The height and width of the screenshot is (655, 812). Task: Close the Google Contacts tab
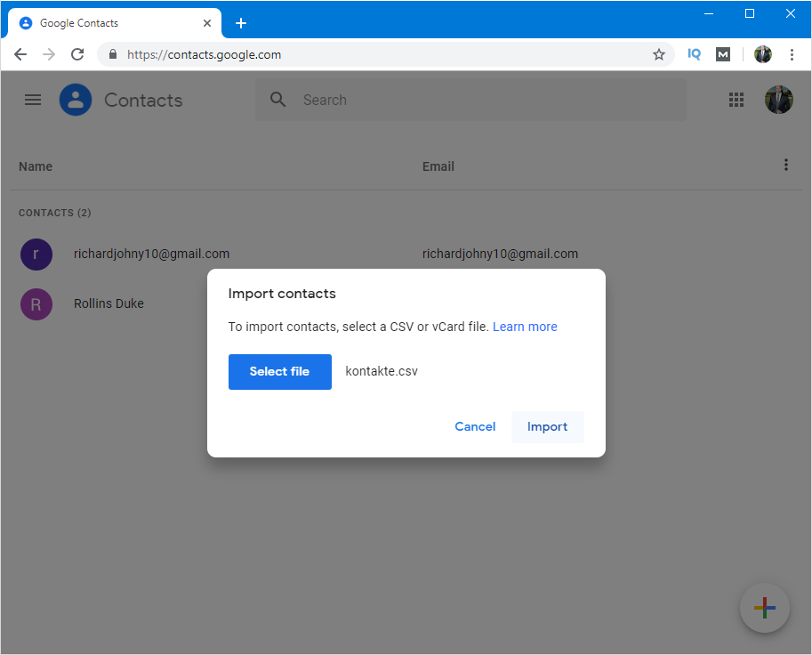click(207, 23)
